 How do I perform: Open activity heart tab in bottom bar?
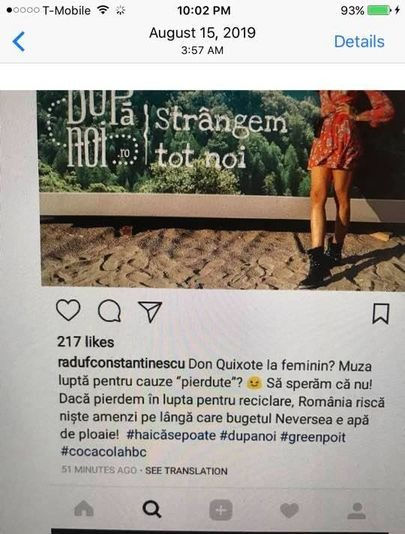[x=289, y=511]
